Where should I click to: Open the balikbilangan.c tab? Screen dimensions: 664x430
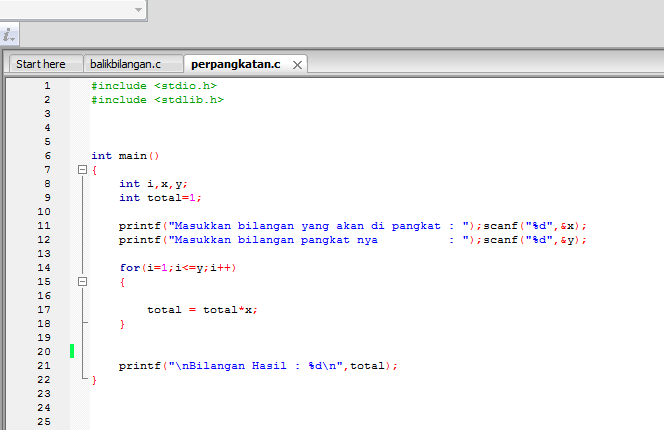[x=126, y=64]
